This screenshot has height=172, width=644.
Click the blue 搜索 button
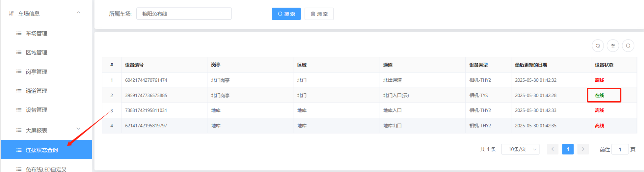pos(286,14)
